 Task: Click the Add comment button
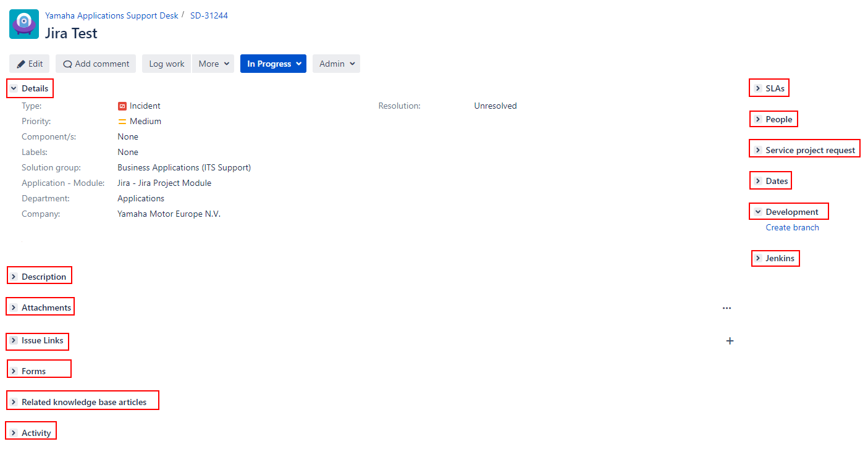[x=96, y=64]
